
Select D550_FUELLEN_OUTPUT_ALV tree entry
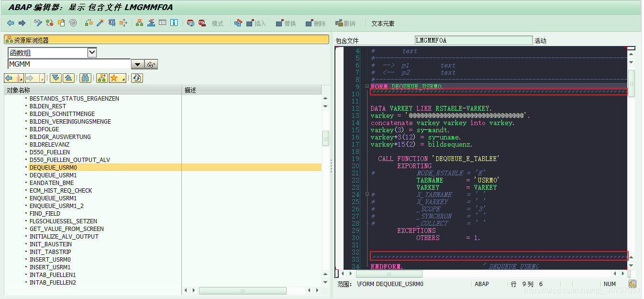pyautogui.click(x=70, y=160)
